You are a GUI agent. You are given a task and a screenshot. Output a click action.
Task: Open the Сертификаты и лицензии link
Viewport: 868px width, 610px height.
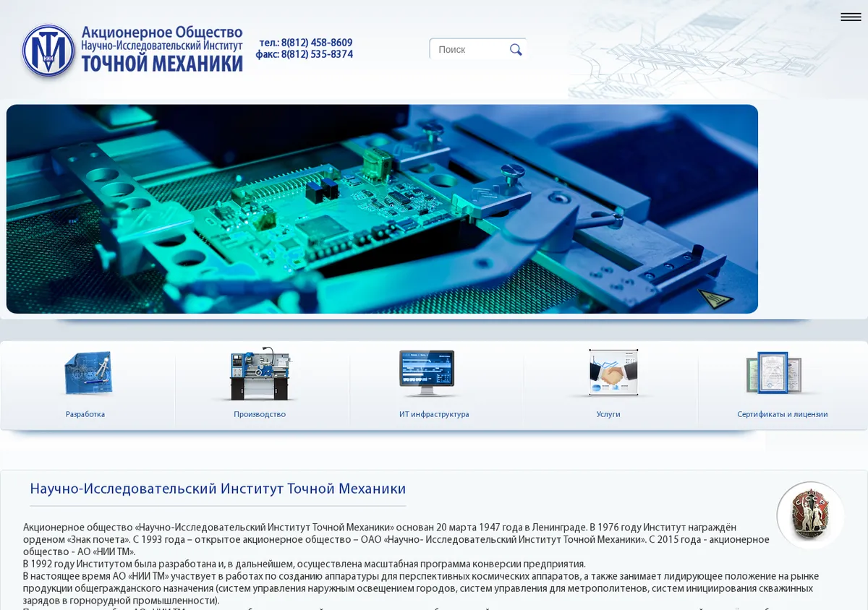pyautogui.click(x=783, y=414)
